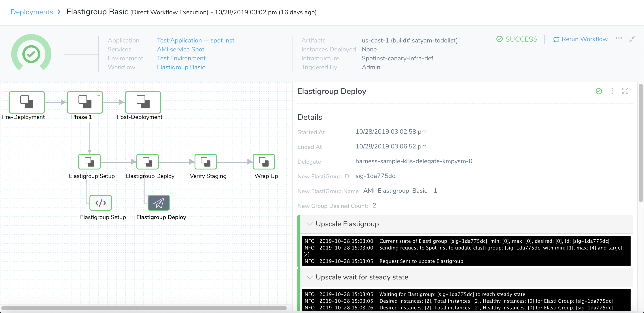
Task: Click Instances Deployed value None
Action: coord(369,49)
